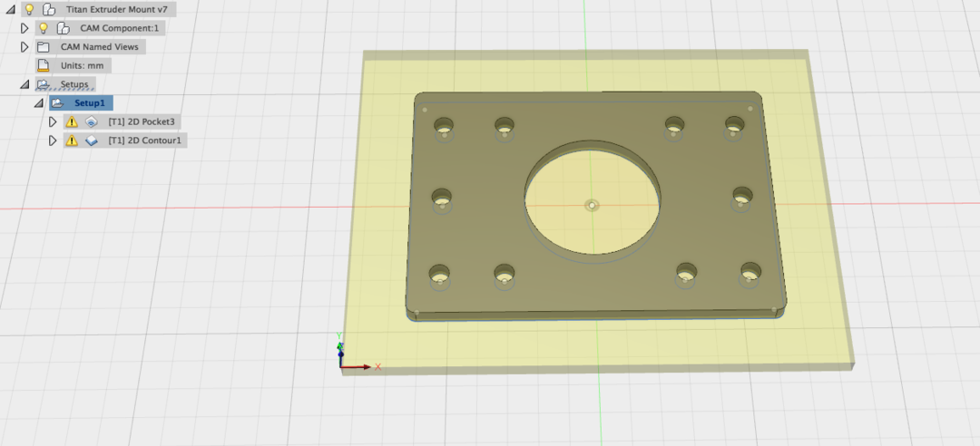Click the root component icon of Titan Extruder Mount
This screenshot has width=980, height=446.
click(47, 9)
